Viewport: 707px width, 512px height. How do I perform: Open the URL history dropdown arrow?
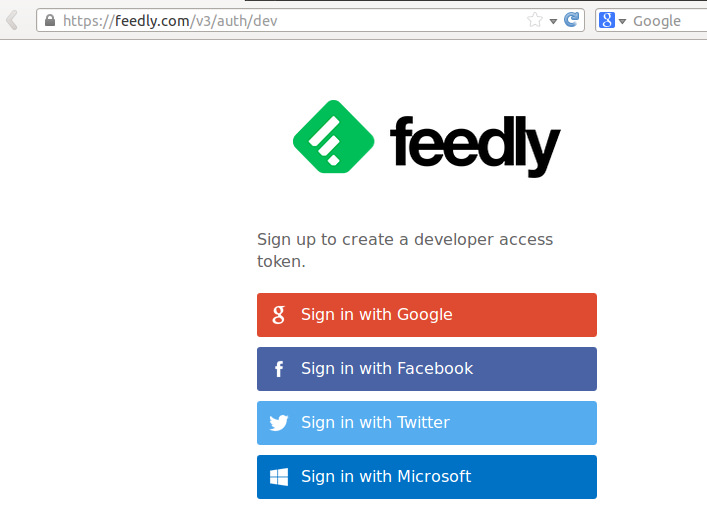coord(553,21)
